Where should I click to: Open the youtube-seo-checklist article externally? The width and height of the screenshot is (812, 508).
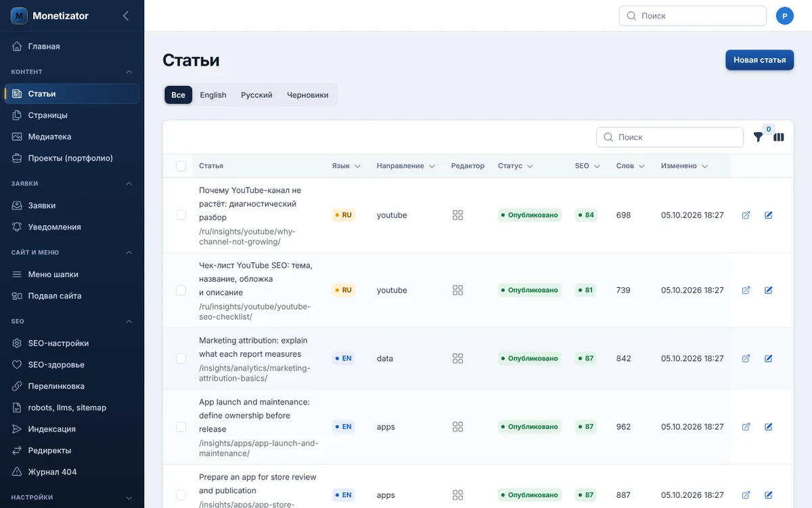coord(746,290)
